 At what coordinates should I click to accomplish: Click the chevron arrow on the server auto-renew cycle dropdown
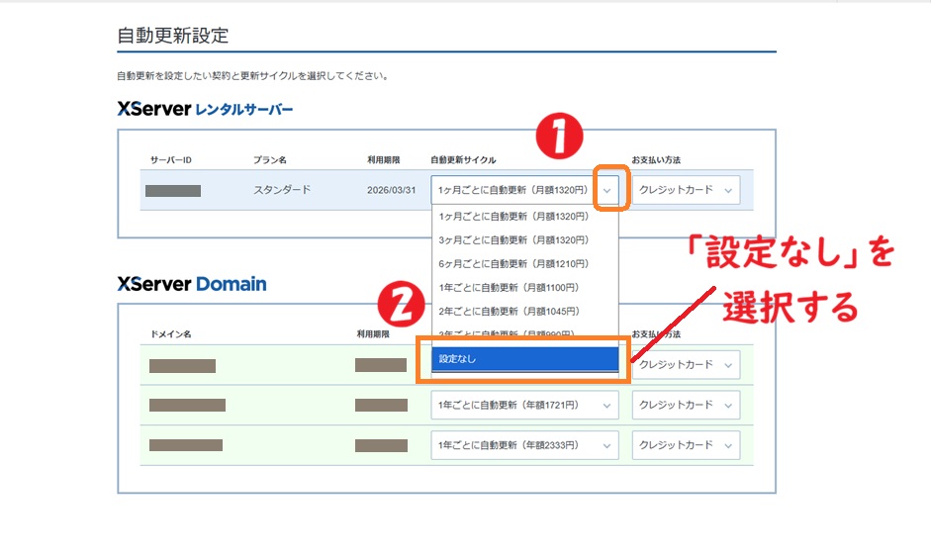(x=606, y=190)
